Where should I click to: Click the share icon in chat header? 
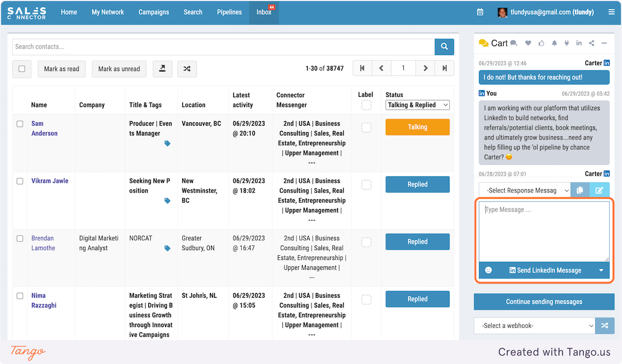coord(591,43)
